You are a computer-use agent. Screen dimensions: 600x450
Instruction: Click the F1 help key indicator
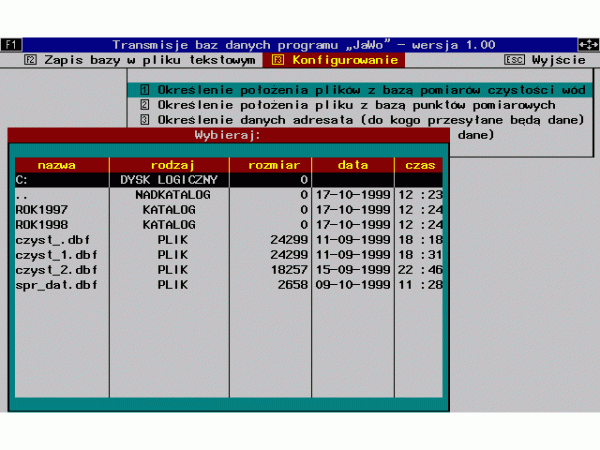pyautogui.click(x=11, y=45)
